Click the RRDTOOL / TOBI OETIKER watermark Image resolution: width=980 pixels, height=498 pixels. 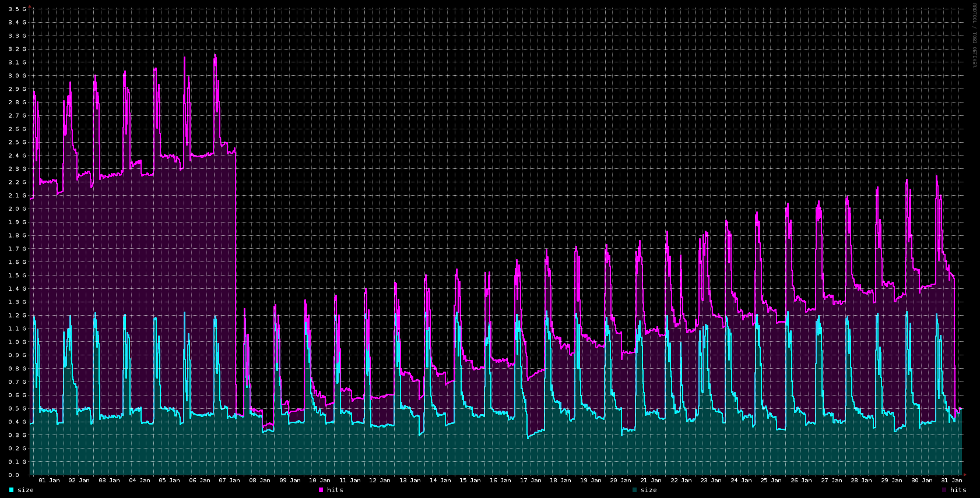tap(974, 35)
